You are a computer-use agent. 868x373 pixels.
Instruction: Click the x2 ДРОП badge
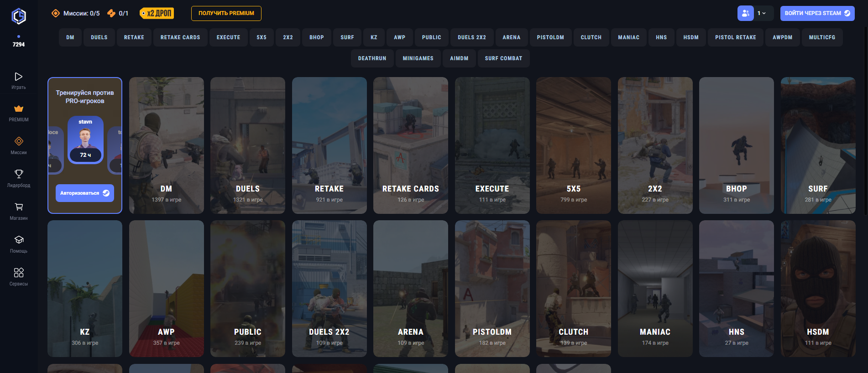click(x=157, y=13)
